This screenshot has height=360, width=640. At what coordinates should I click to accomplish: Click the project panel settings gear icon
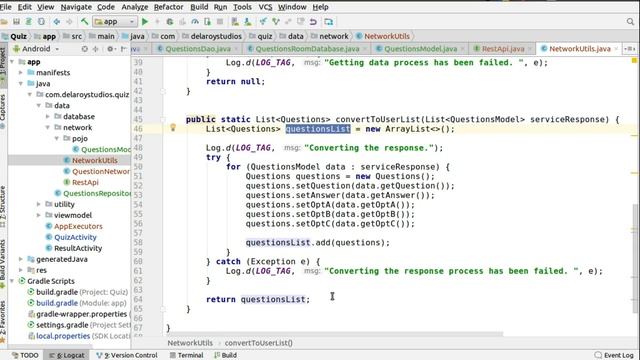[110, 49]
